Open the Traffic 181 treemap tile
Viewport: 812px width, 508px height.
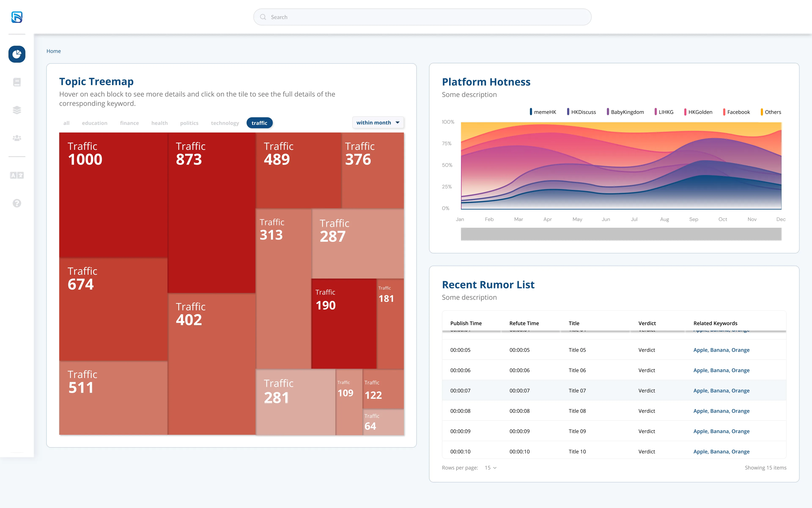click(390, 324)
